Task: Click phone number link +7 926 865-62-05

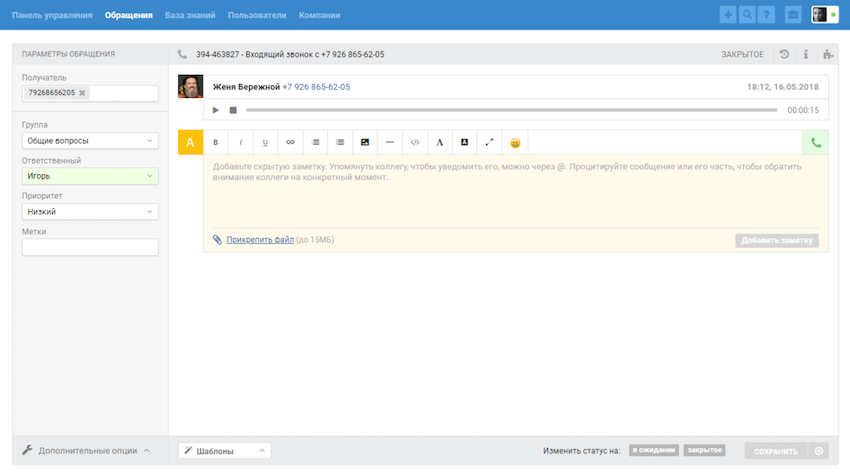Action: coord(316,87)
